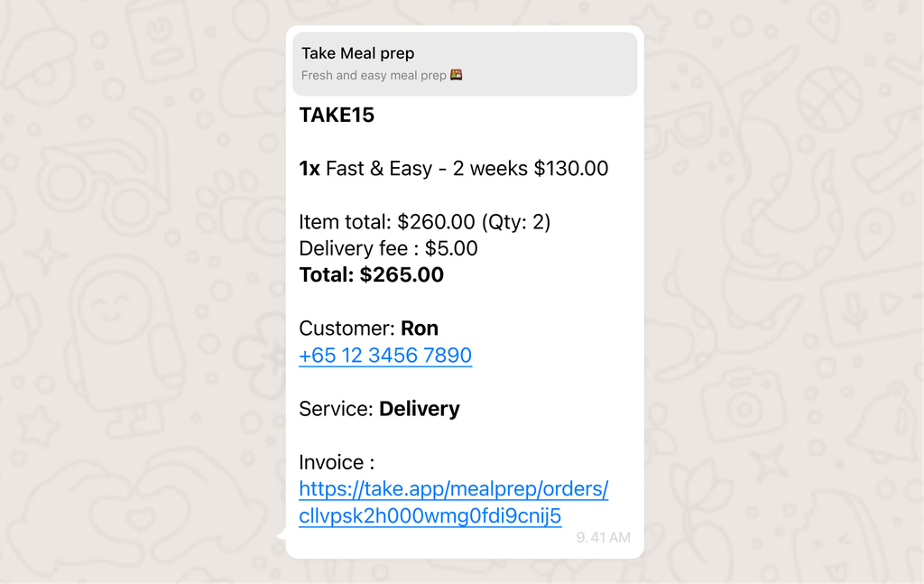Viewport: 924px width, 584px height.
Task: Click the second line of invoice URL
Action: click(430, 515)
